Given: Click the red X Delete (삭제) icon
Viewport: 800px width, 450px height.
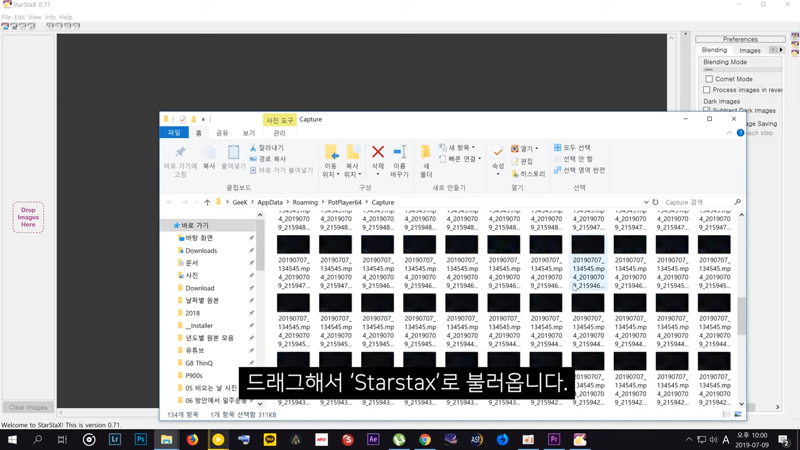Looking at the screenshot, I should pos(378,152).
